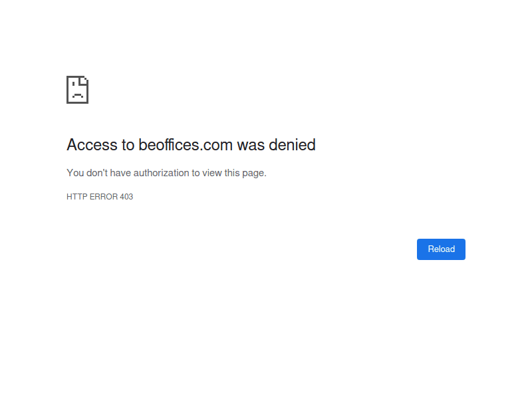Screen dimensions: 532x399
Task: Click the blue background of the Reload button
Action: 426,249
